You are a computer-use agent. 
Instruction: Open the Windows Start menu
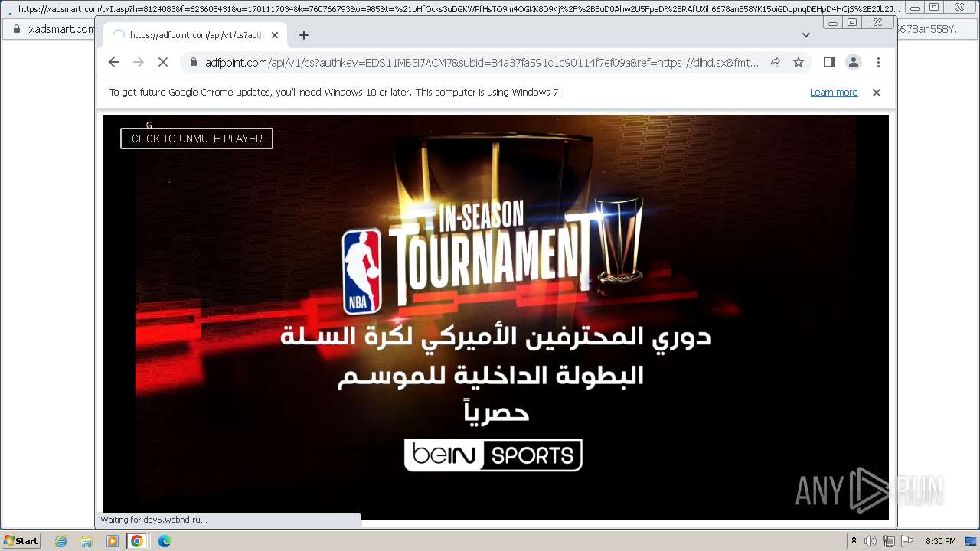(x=21, y=540)
